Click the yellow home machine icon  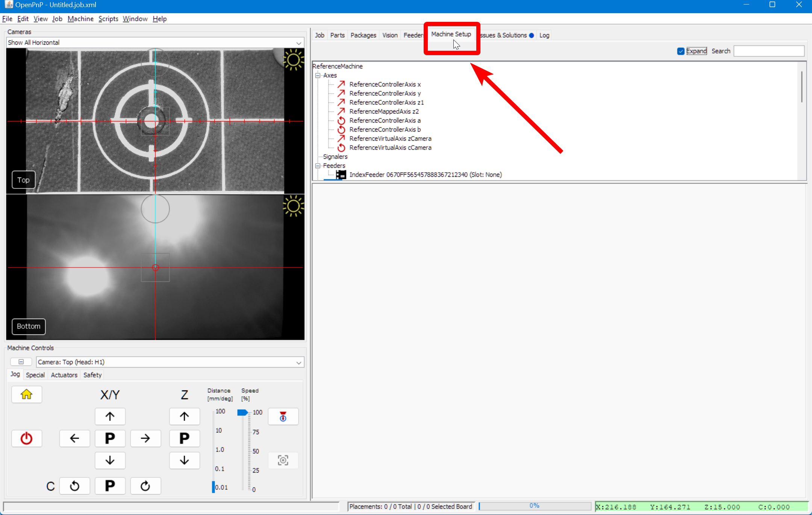(x=26, y=395)
